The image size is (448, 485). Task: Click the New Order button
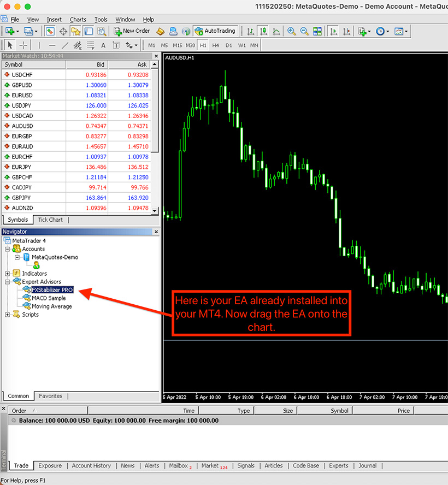tap(132, 31)
